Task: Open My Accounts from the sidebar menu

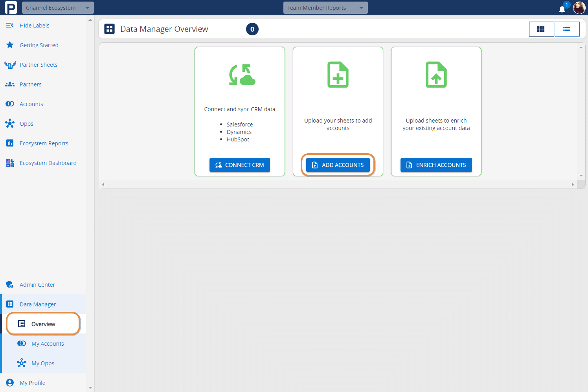Action: tap(48, 343)
